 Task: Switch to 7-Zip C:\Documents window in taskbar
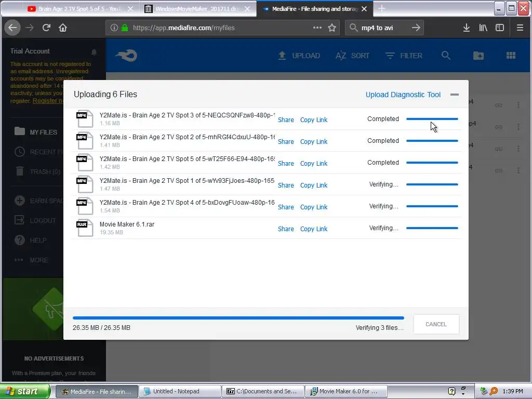coord(263,391)
